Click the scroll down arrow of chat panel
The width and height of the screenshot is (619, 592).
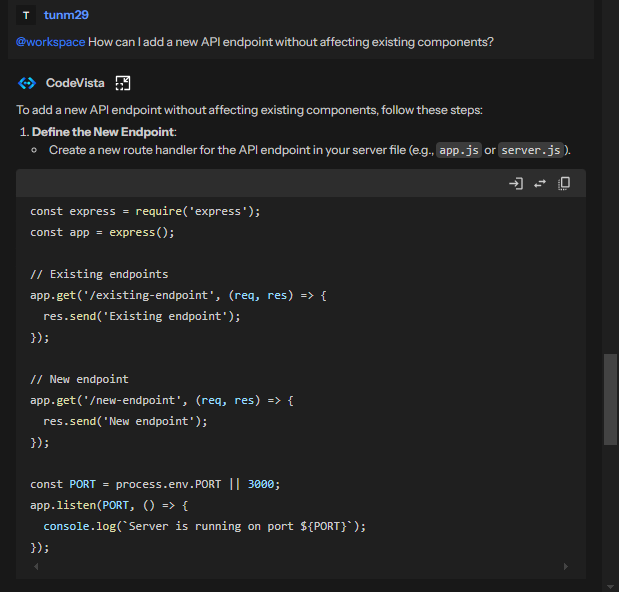click(x=610, y=586)
